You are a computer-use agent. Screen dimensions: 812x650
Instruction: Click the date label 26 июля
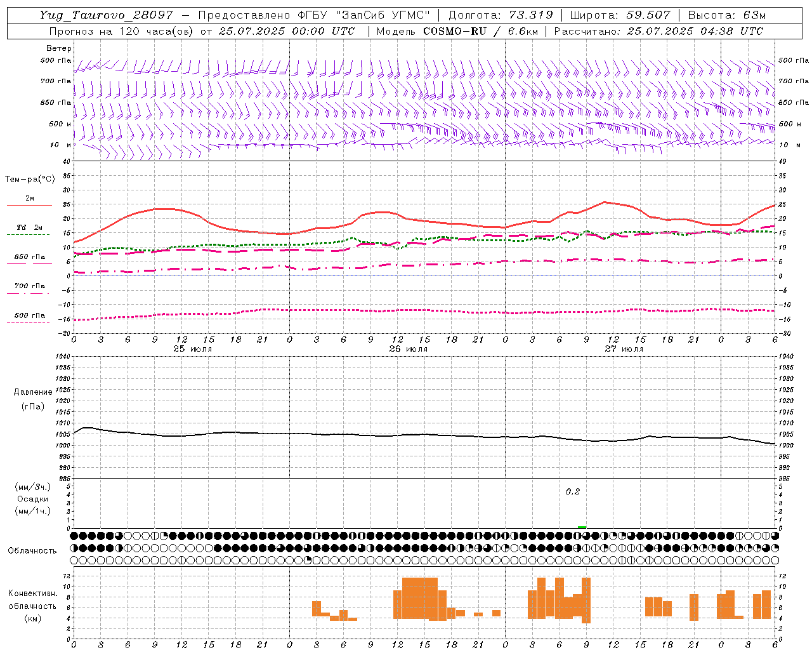coord(408,349)
